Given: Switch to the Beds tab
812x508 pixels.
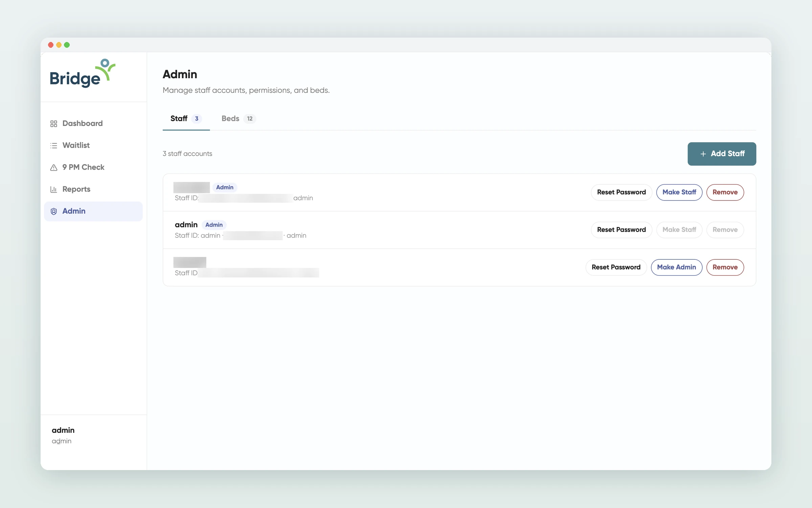Looking at the screenshot, I should (x=239, y=119).
